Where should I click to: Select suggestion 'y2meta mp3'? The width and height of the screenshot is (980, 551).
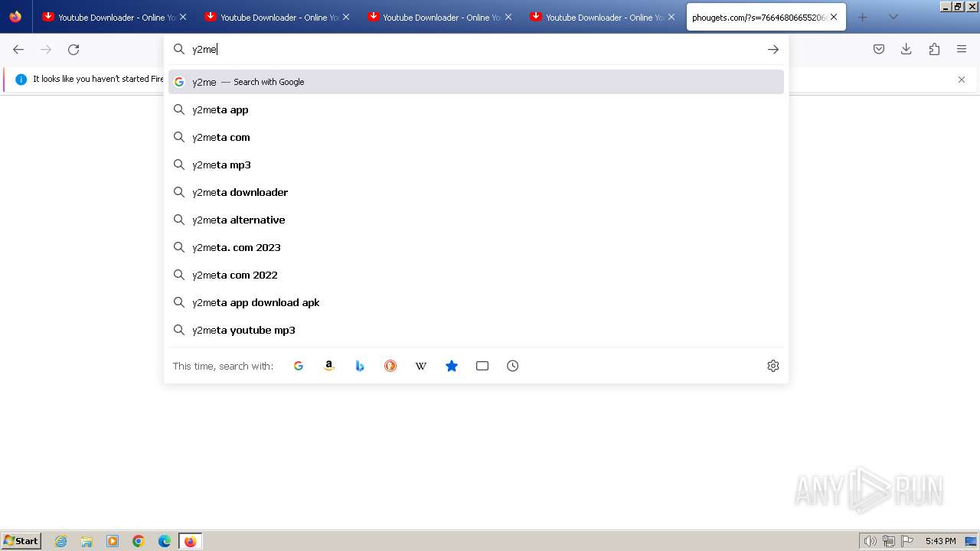pos(476,165)
